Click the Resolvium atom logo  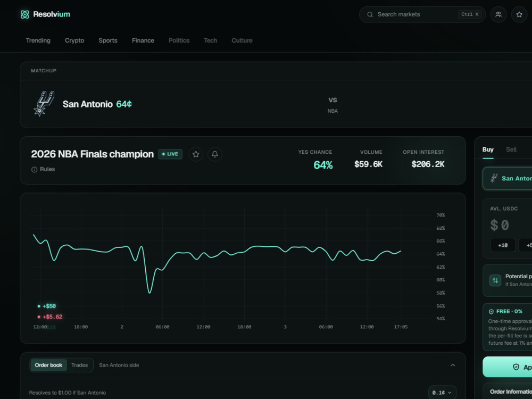(x=25, y=14)
